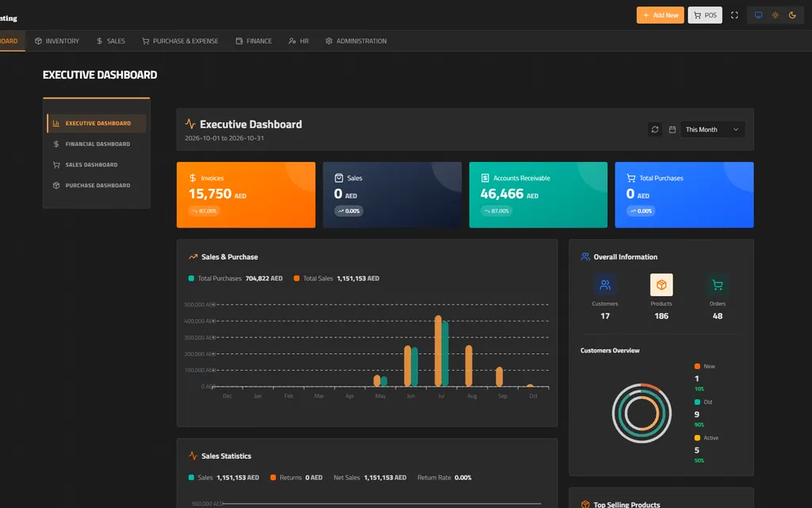Click the Old customers legend swatch
This screenshot has height=508, width=812.
pos(697,402)
